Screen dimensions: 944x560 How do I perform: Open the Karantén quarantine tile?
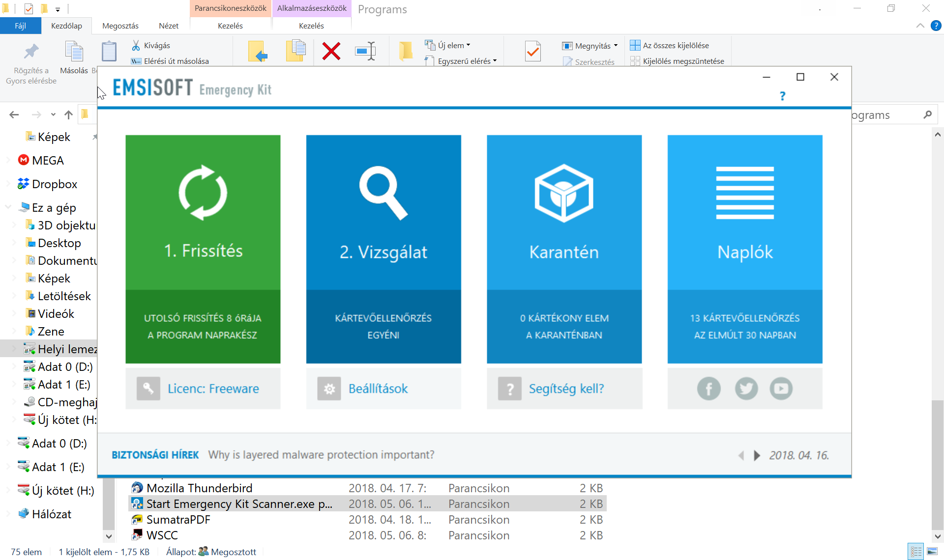click(564, 249)
